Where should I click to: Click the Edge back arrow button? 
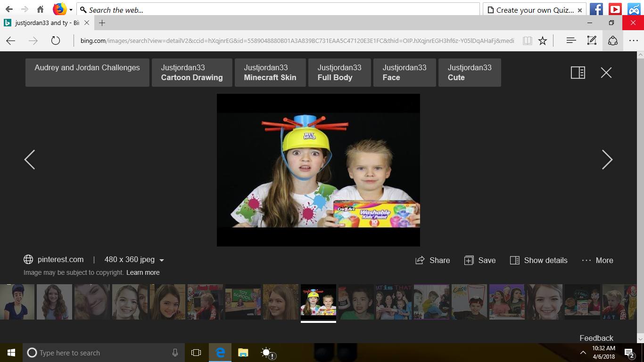tap(10, 41)
